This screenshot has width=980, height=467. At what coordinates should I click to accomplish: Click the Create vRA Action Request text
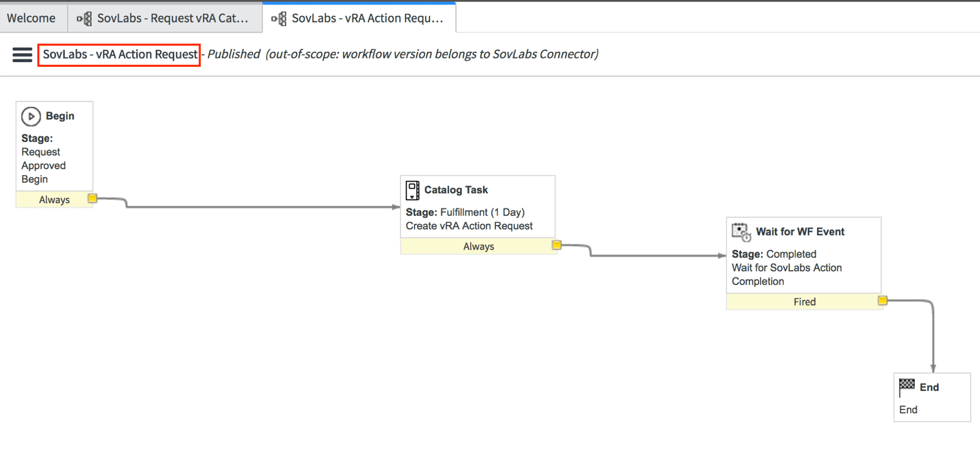pos(469,226)
